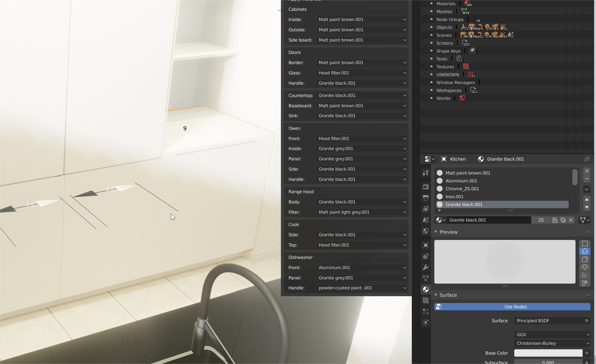Open Countertop material dropdown
This screenshot has width=596, height=364.
[x=362, y=95]
